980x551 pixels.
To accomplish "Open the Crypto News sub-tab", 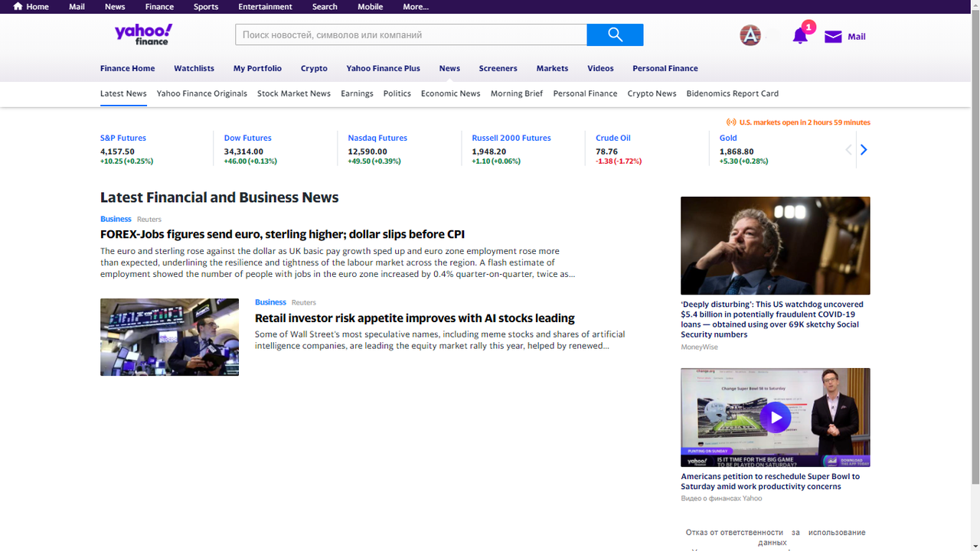I will click(652, 93).
